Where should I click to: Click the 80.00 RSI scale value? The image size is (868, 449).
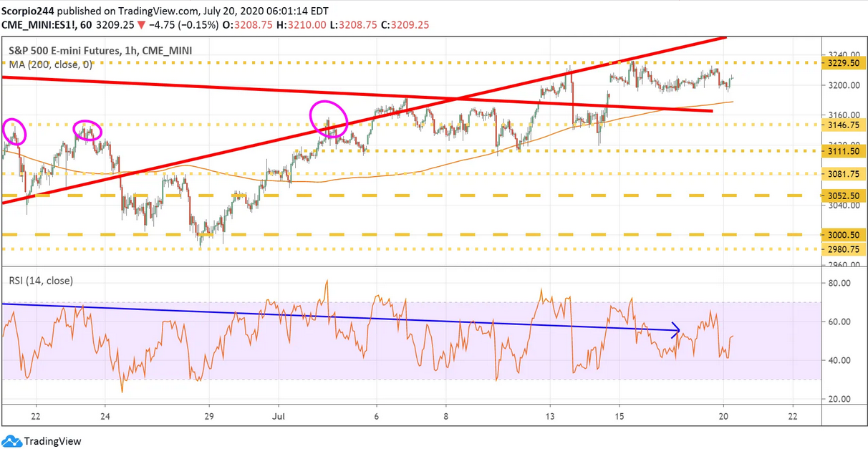pyautogui.click(x=839, y=284)
